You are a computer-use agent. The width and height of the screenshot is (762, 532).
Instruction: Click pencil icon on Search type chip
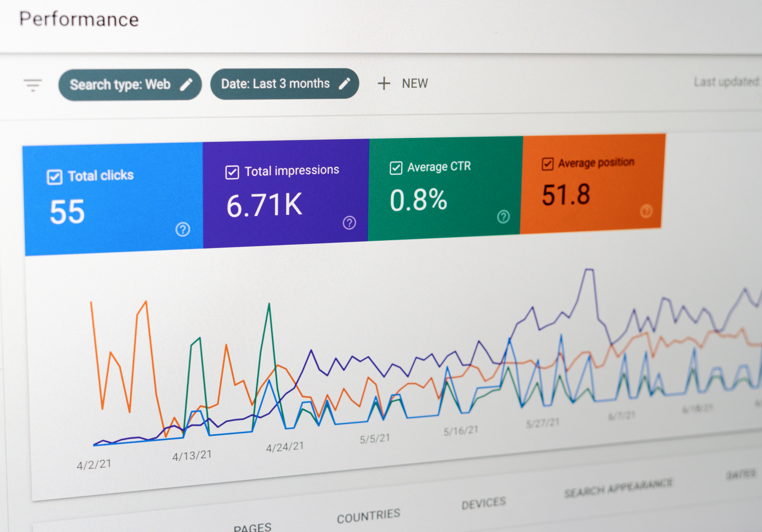pos(186,84)
